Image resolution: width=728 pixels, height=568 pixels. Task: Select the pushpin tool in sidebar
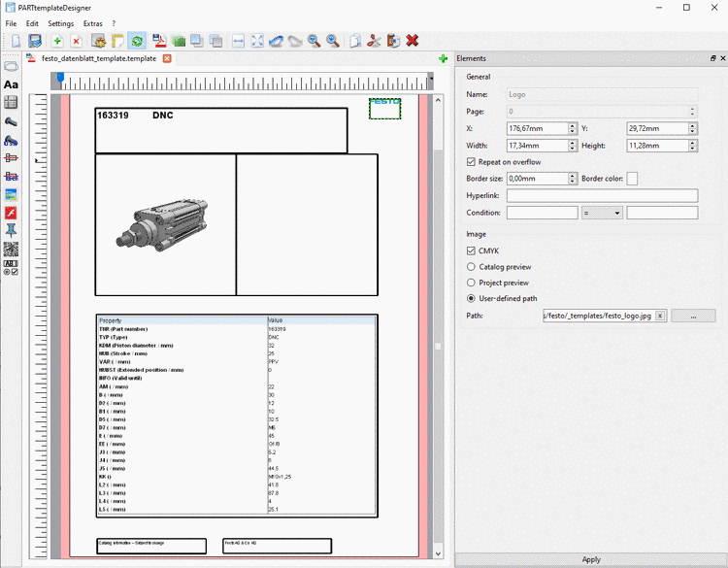tap(11, 230)
